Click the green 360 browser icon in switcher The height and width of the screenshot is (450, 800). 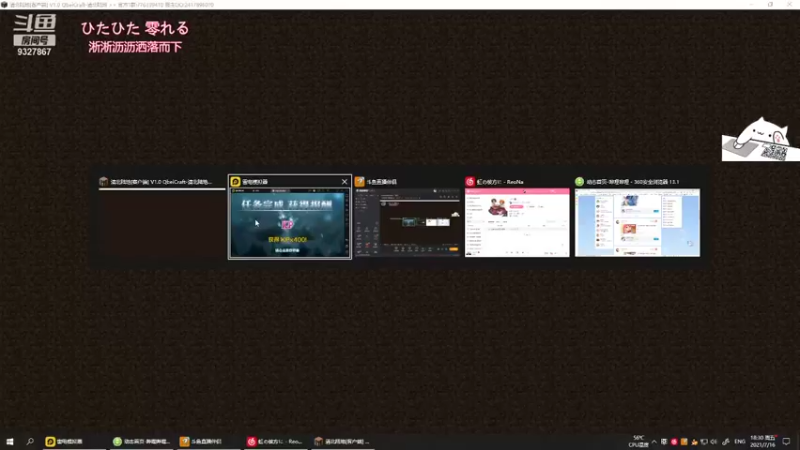coord(579,182)
